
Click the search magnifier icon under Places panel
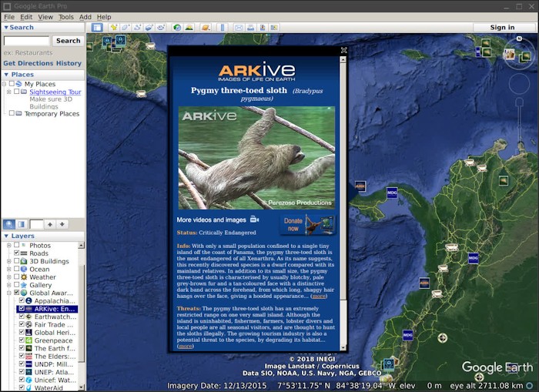9,225
